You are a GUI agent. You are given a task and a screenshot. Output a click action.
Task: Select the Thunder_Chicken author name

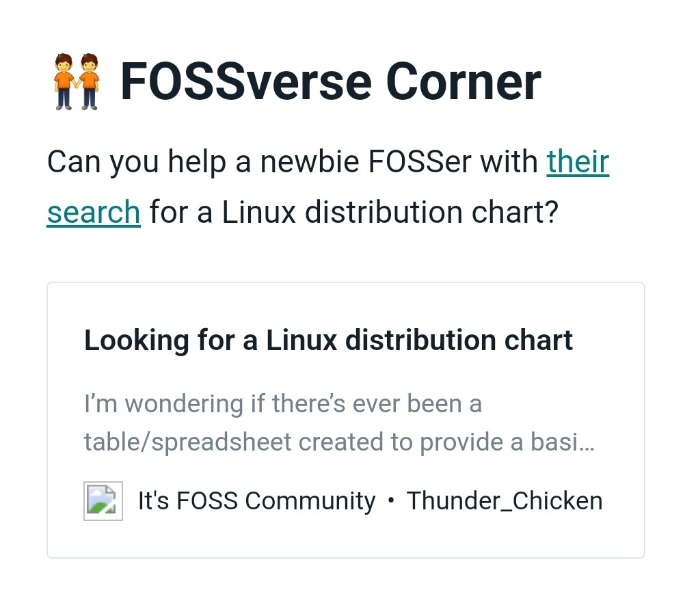(x=505, y=500)
